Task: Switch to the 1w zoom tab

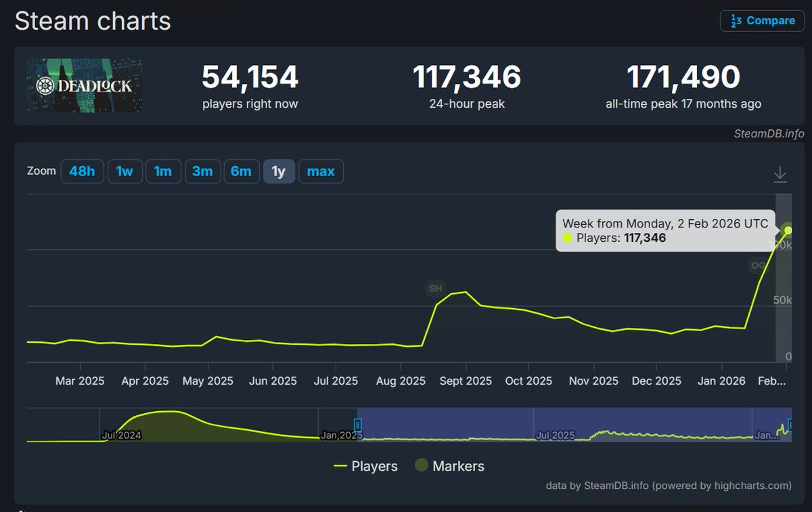Action: (125, 171)
